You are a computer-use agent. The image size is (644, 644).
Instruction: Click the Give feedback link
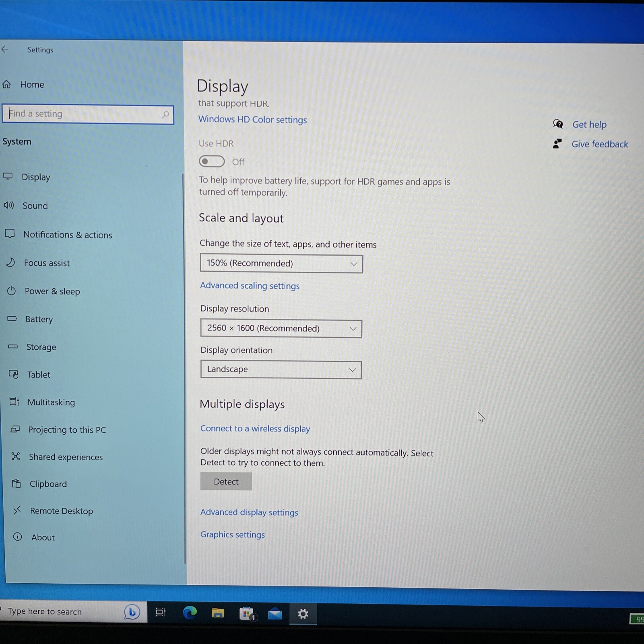(600, 144)
